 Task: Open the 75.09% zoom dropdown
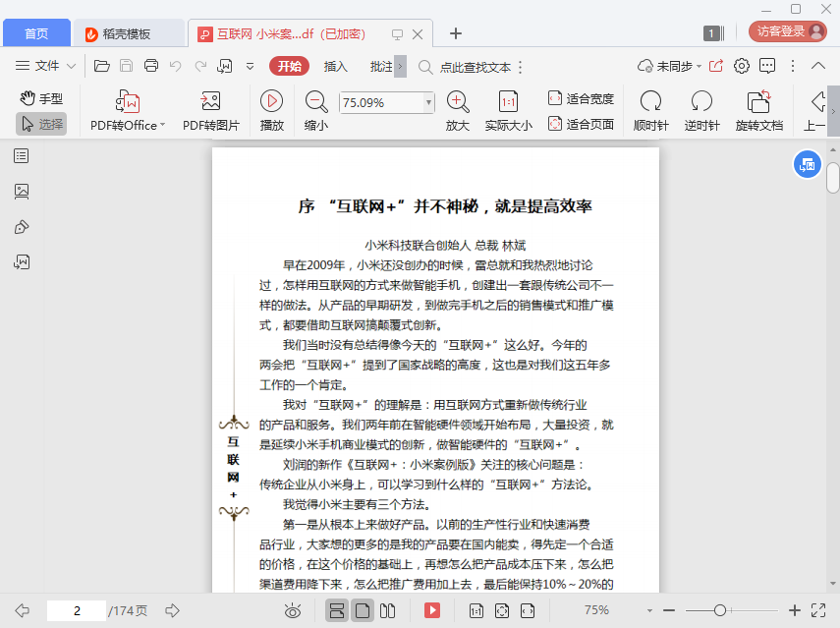[x=428, y=102]
